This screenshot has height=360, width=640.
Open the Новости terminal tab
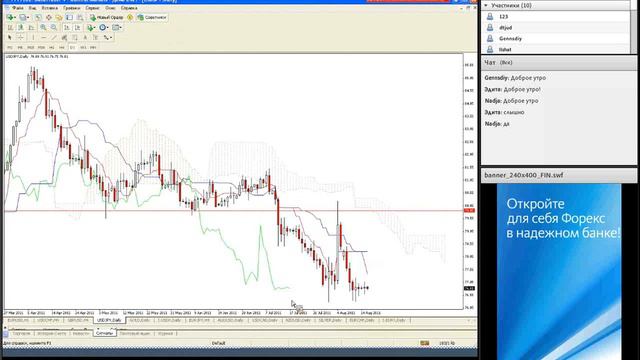[x=80, y=333]
